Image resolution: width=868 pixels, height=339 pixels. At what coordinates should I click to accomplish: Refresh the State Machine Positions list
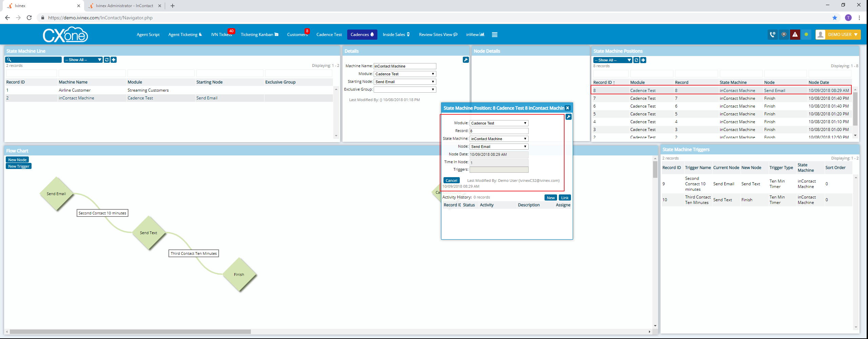pyautogui.click(x=636, y=60)
